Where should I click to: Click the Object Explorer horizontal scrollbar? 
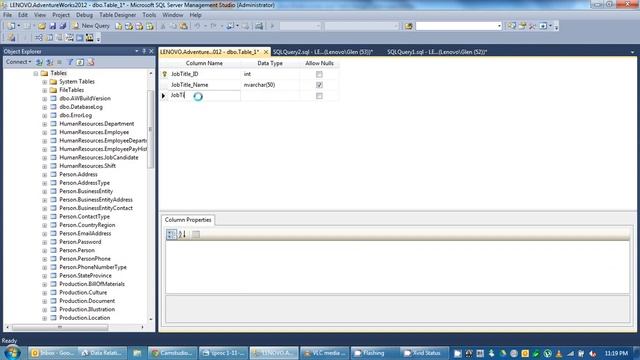[x=60, y=327]
